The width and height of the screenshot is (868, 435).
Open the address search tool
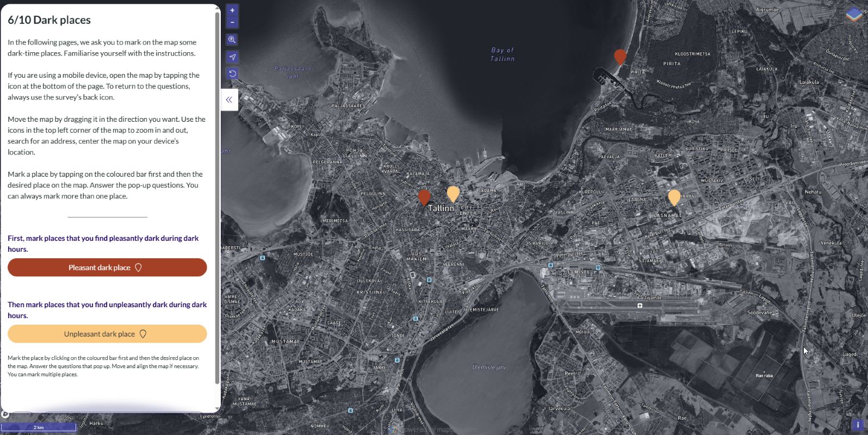(232, 40)
